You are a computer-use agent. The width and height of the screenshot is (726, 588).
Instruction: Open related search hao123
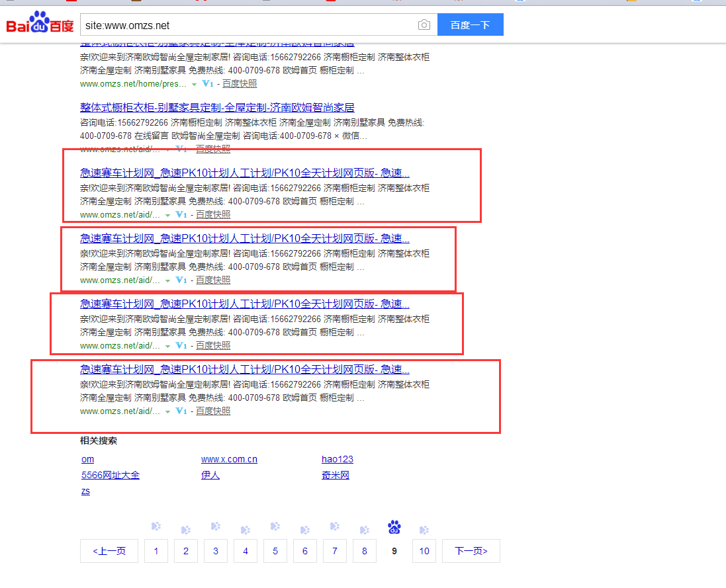pos(338,460)
